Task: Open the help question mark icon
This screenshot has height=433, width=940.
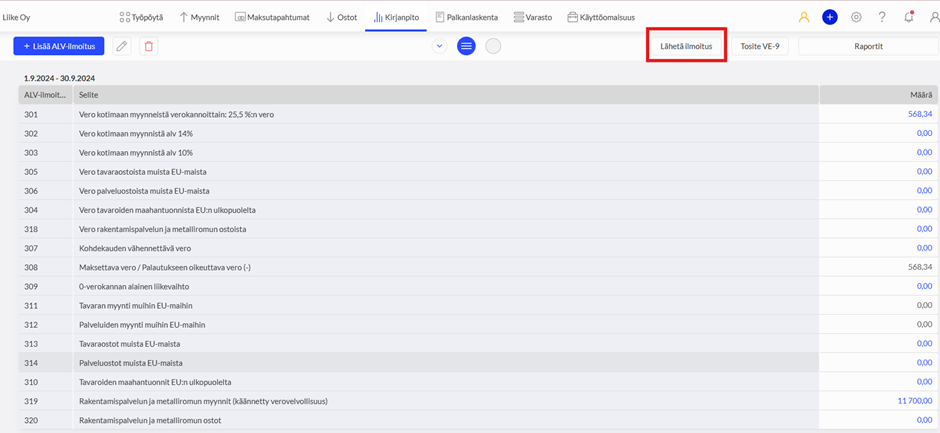Action: (882, 17)
